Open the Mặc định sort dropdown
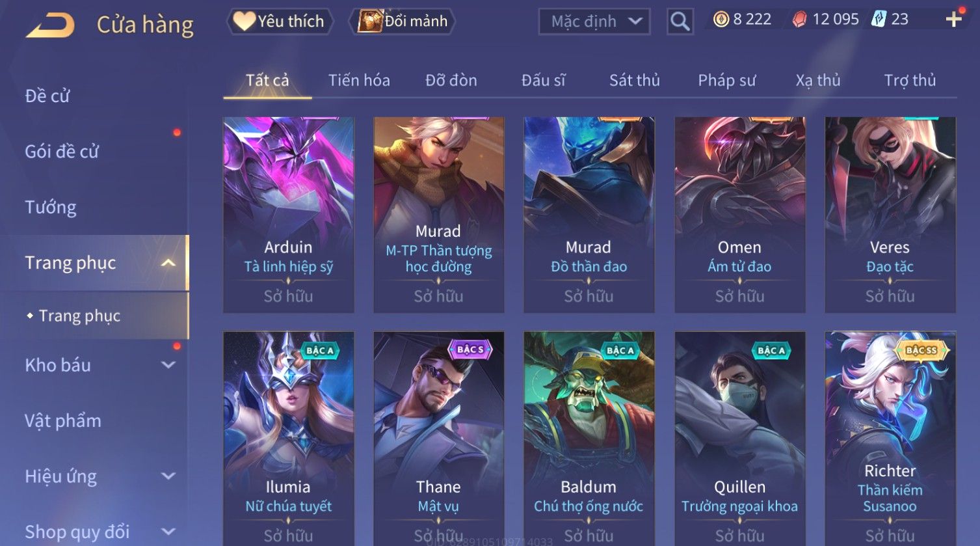Image resolution: width=980 pixels, height=546 pixels. pyautogui.click(x=594, y=21)
